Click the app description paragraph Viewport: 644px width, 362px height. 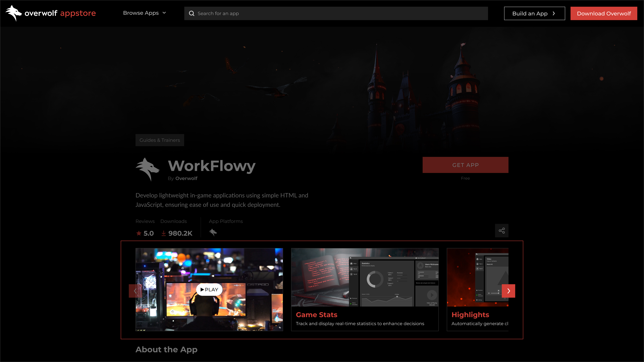(222, 200)
